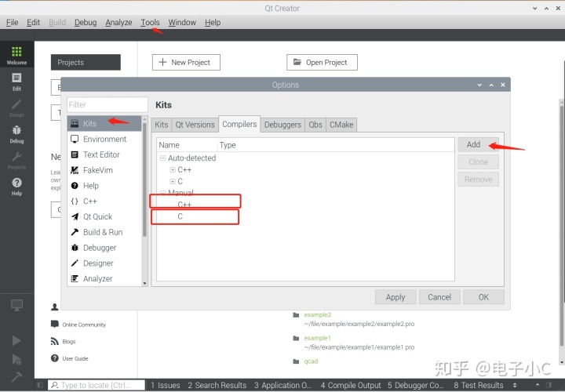This screenshot has height=392, width=565.
Task: Open the Debug menu
Action: coord(86,22)
